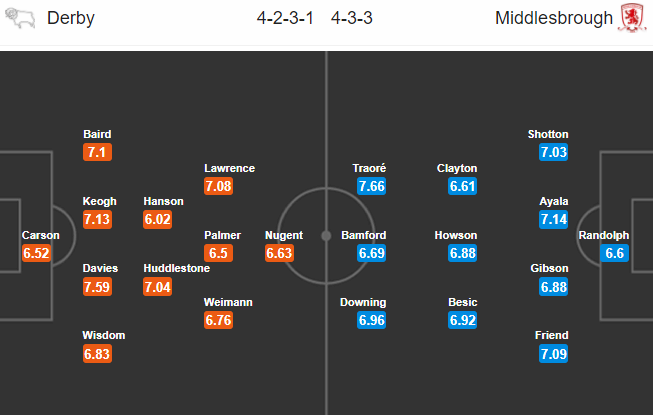Open Bamford's player name
Screen dimensions: 653x415
point(363,236)
